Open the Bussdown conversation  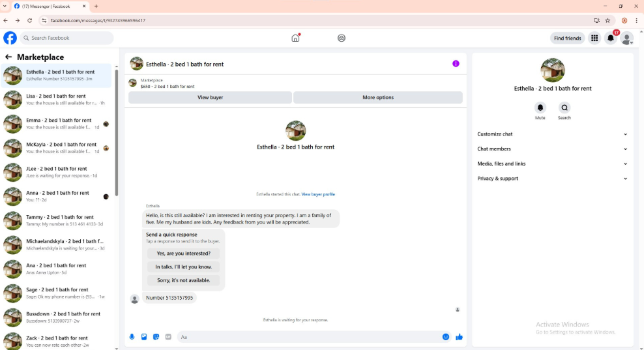tap(56, 317)
